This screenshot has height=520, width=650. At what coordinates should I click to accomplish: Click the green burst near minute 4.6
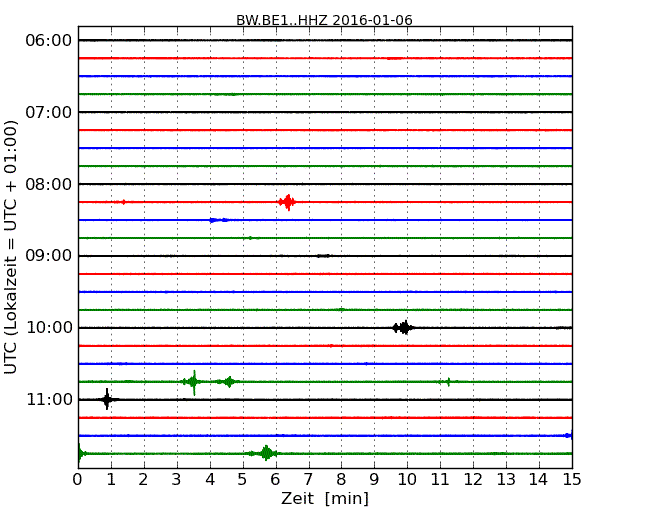pyautogui.click(x=228, y=382)
